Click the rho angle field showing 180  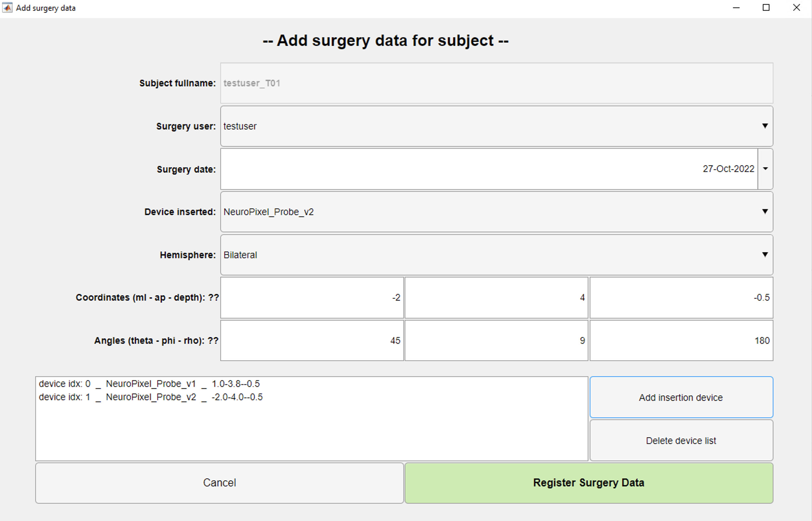point(681,341)
